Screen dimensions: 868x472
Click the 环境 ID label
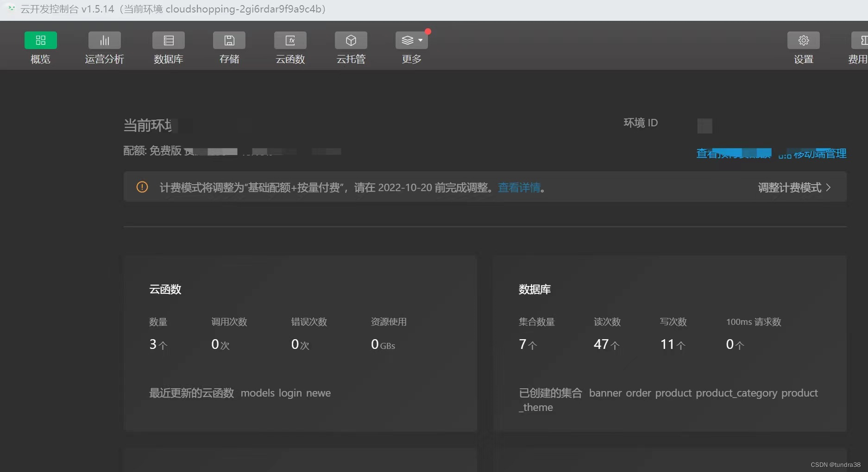coord(641,123)
